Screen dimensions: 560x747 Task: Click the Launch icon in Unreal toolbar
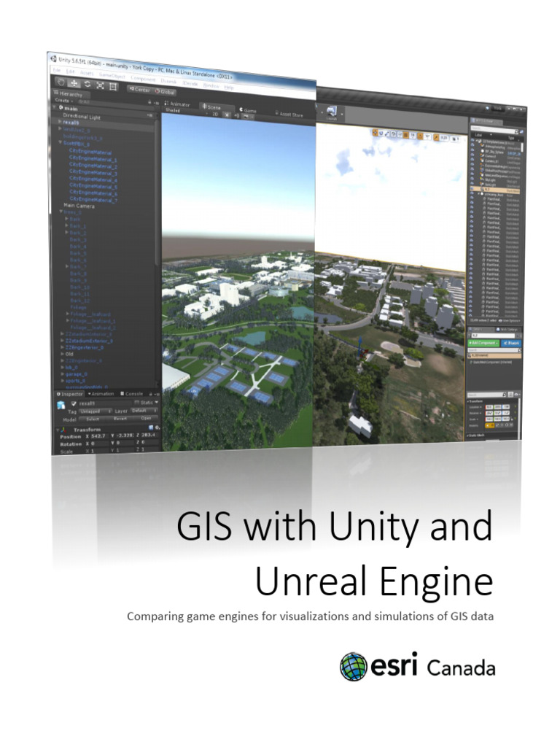coord(331,112)
